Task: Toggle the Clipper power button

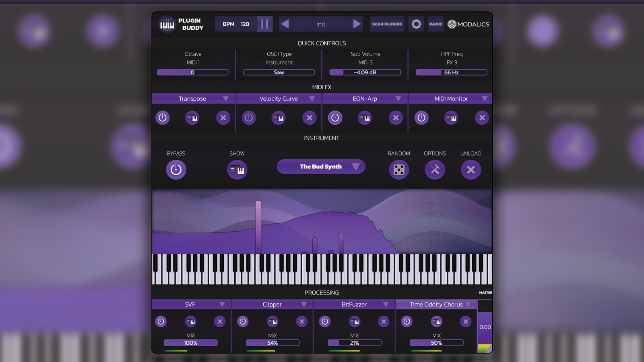Action: [243, 321]
